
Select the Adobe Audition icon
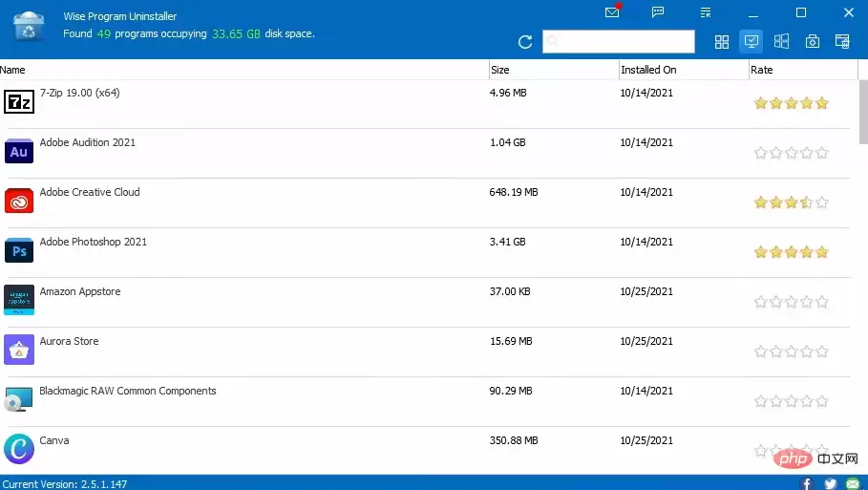click(x=19, y=151)
